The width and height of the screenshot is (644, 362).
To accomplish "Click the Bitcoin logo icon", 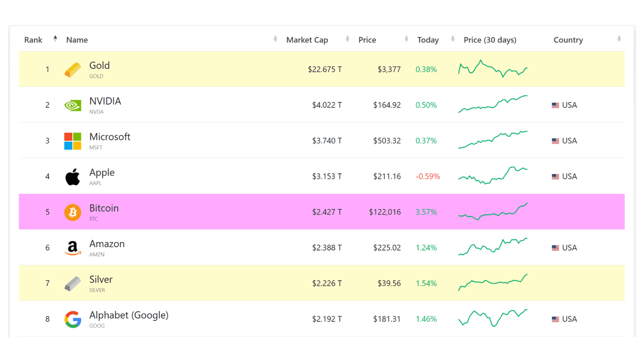I will tap(72, 212).
